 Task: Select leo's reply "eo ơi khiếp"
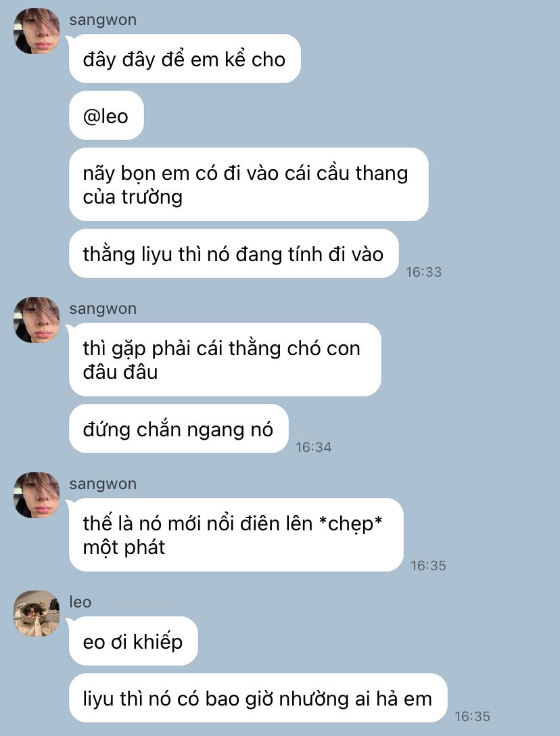pyautogui.click(x=133, y=641)
